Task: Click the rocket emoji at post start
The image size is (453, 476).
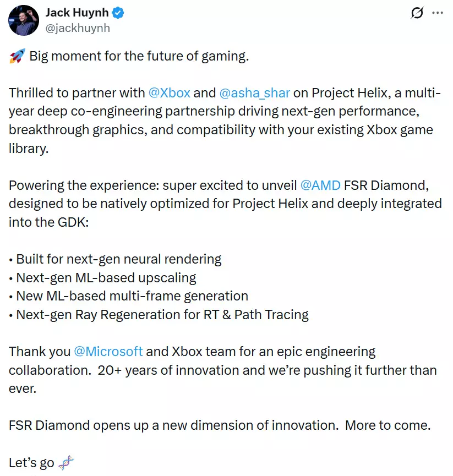Action: (17, 56)
